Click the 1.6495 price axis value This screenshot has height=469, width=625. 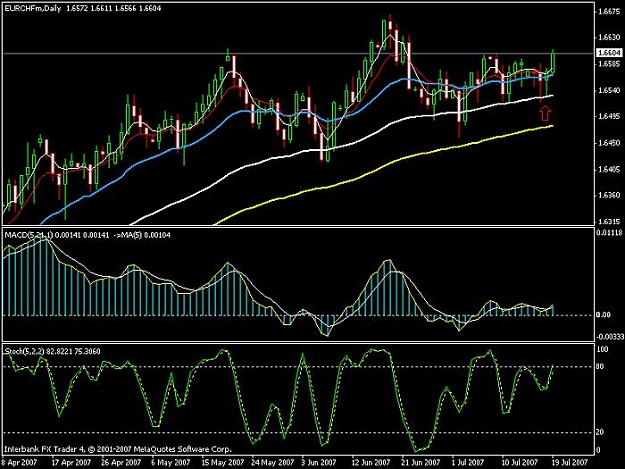609,116
